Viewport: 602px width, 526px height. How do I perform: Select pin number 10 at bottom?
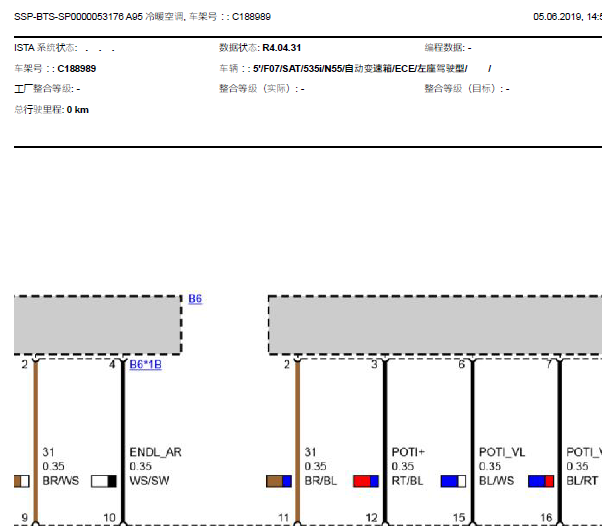point(109,518)
